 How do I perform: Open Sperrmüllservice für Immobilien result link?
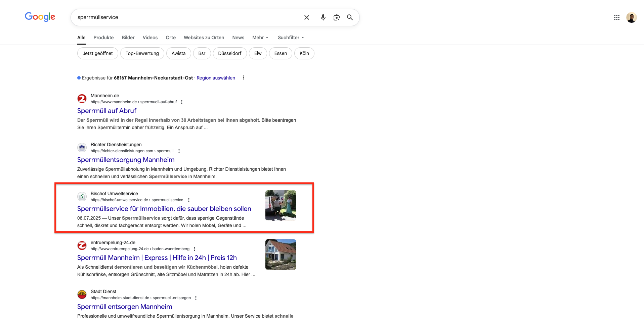coord(164,209)
